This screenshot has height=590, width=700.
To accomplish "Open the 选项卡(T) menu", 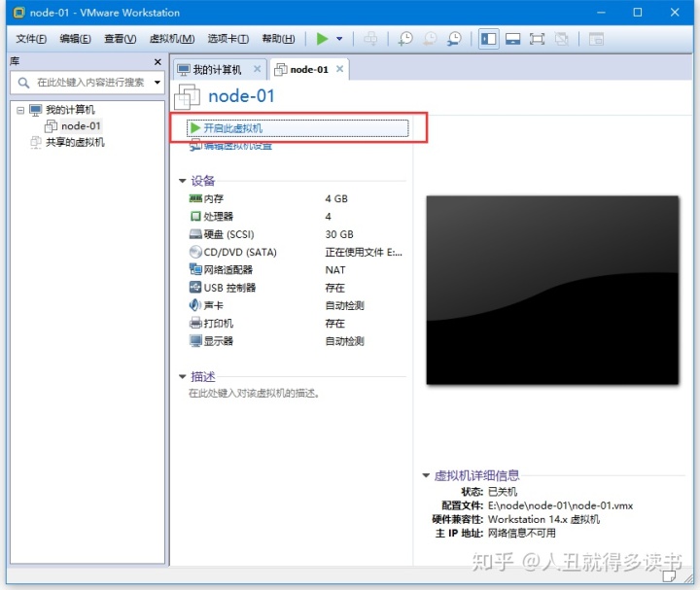I will pyautogui.click(x=228, y=39).
